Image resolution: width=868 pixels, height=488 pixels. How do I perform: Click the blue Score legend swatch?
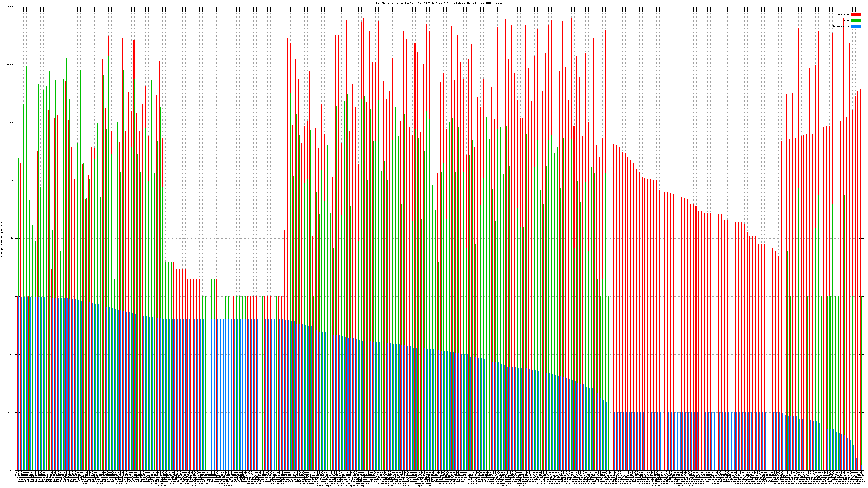tap(856, 26)
